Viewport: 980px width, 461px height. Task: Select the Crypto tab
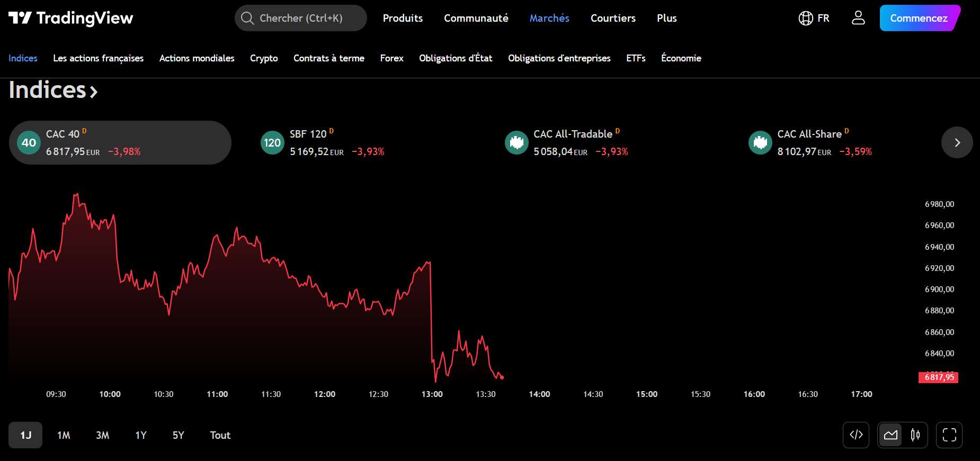pos(264,58)
